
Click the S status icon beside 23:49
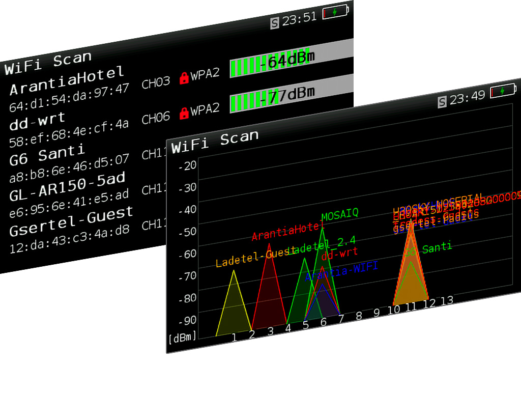(442, 102)
